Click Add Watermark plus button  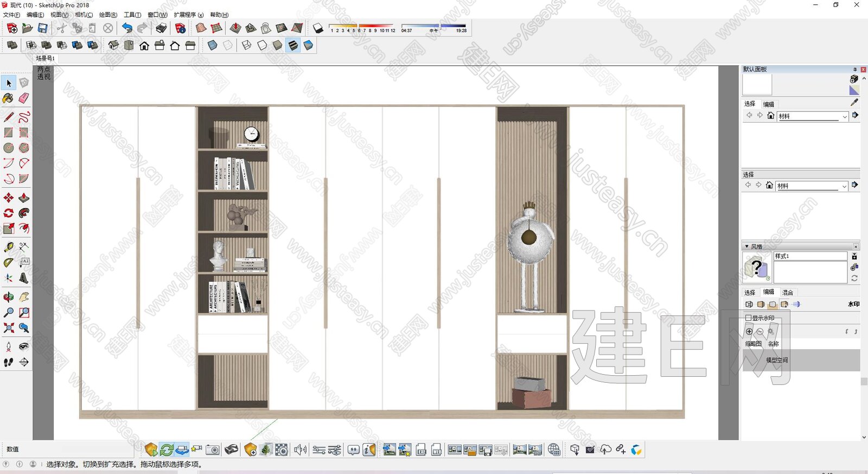click(x=749, y=331)
